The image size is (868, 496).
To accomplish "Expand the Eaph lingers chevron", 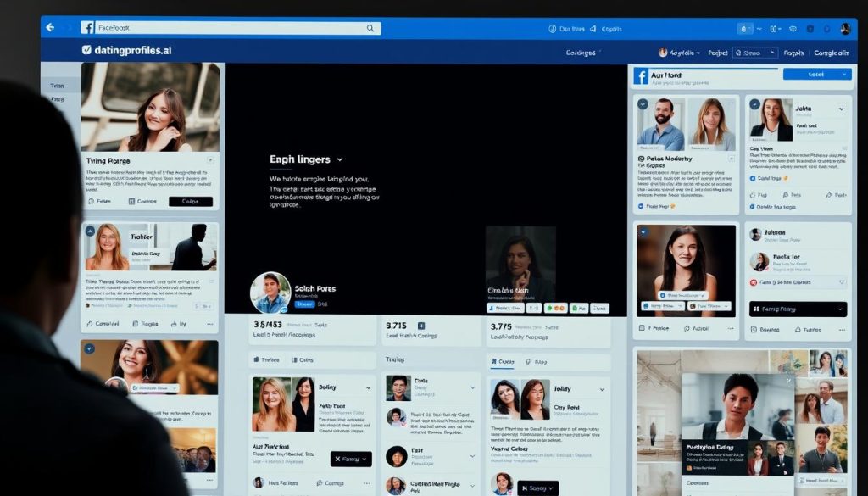I will click(339, 159).
